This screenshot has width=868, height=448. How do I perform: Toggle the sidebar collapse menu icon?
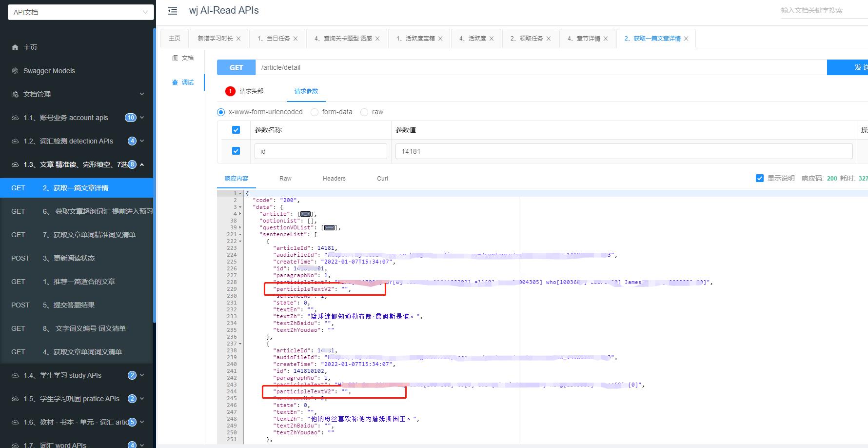[x=173, y=11]
